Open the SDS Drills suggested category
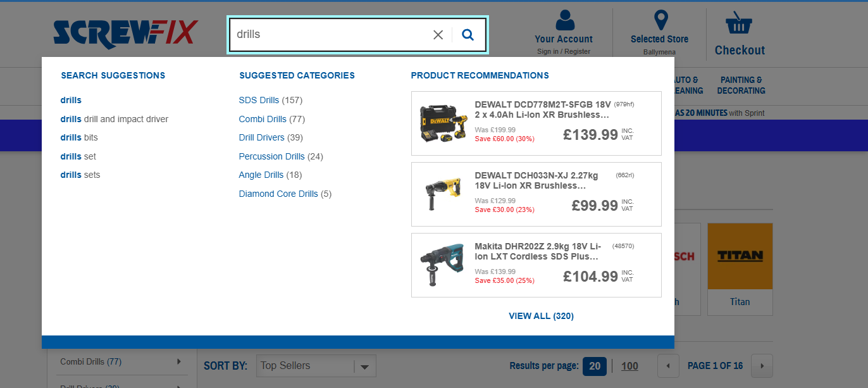 tap(259, 100)
